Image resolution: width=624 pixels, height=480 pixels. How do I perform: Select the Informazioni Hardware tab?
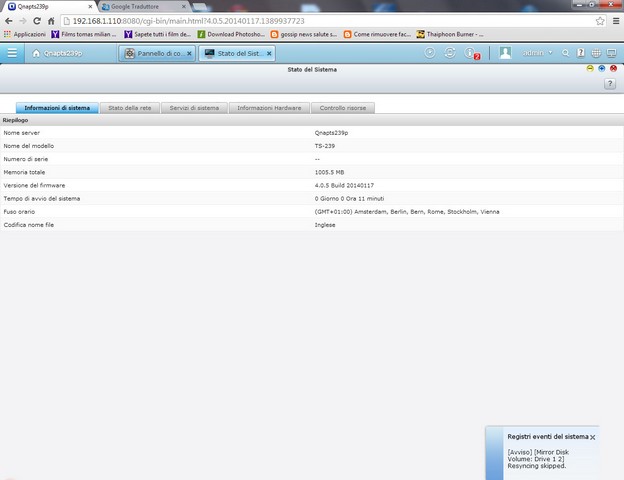coord(267,107)
